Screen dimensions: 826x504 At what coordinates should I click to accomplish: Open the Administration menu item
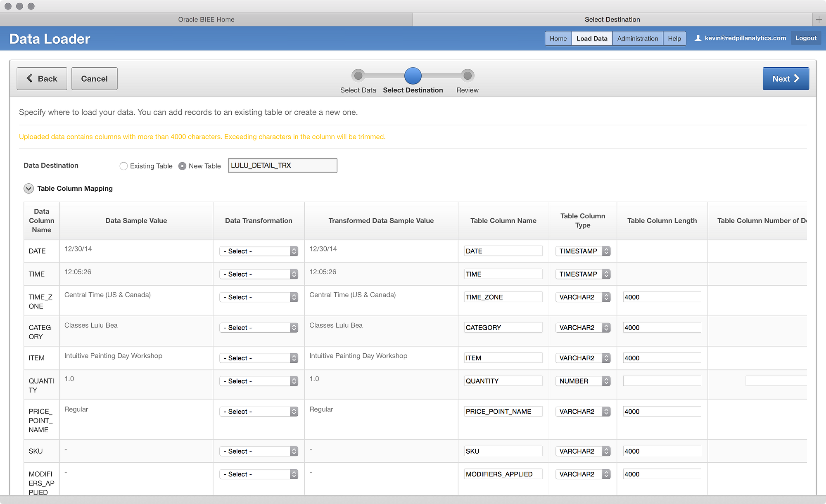pyautogui.click(x=637, y=38)
